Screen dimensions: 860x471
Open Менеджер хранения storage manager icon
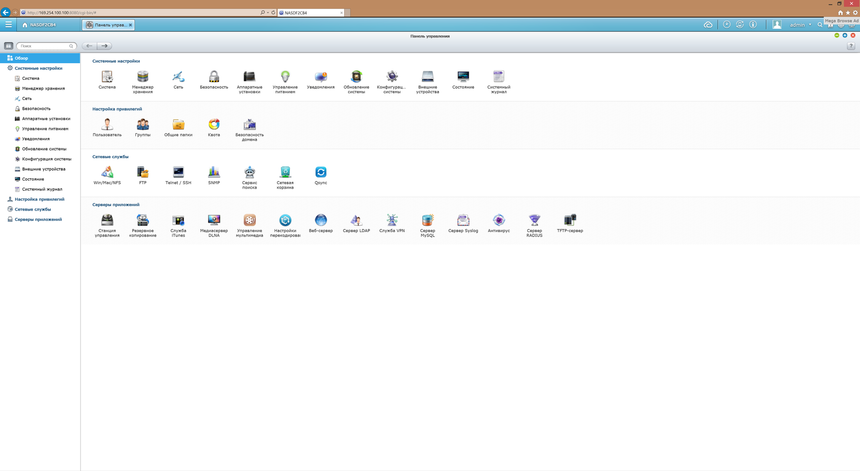(143, 77)
